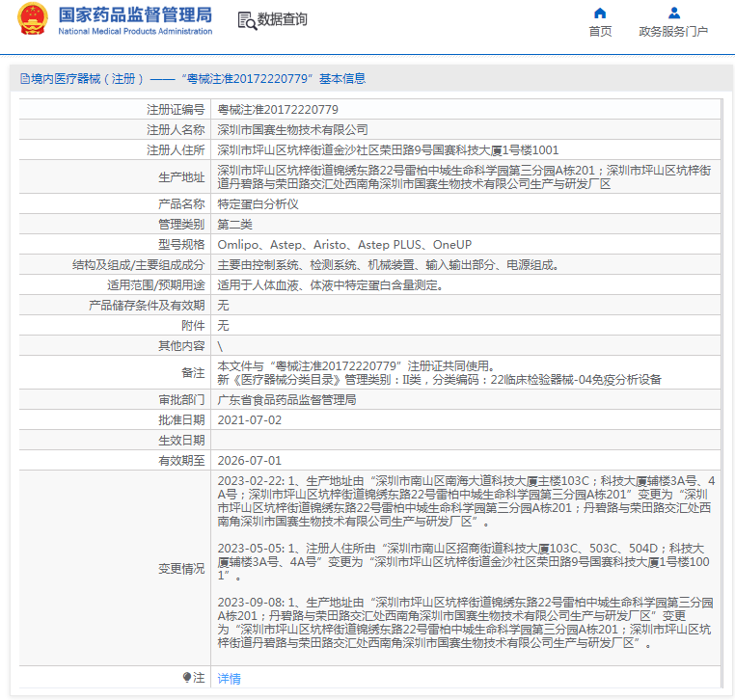Click the 型号规格 row label
735x700 pixels.
coord(181,245)
